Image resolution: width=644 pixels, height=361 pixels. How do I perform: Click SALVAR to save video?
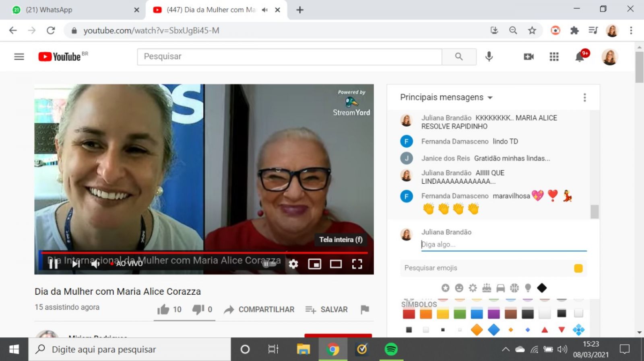pyautogui.click(x=326, y=310)
